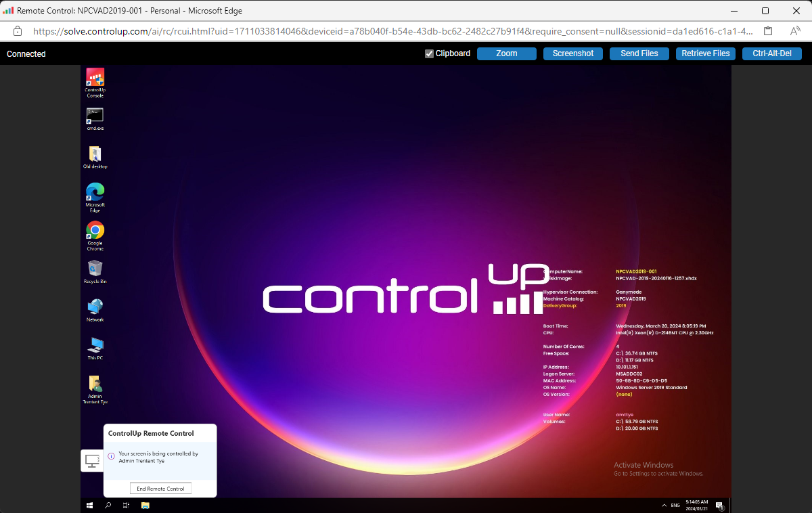Click the Old desktop folder icon
This screenshot has height=513, width=812.
tap(95, 154)
